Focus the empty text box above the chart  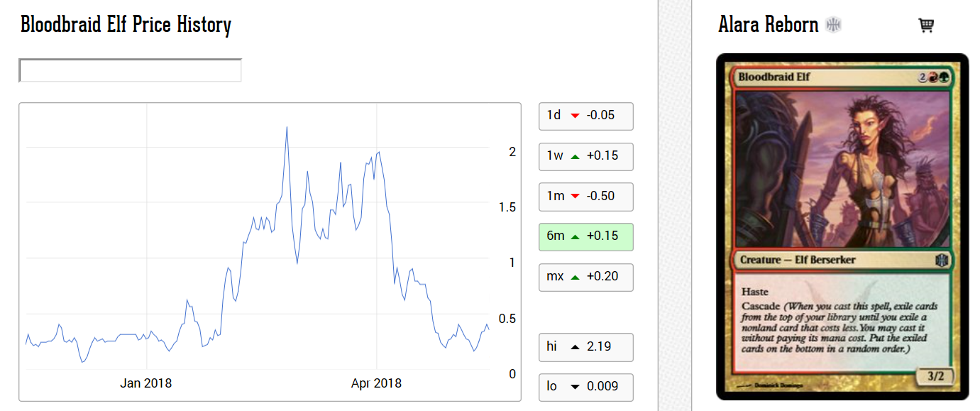[130, 70]
